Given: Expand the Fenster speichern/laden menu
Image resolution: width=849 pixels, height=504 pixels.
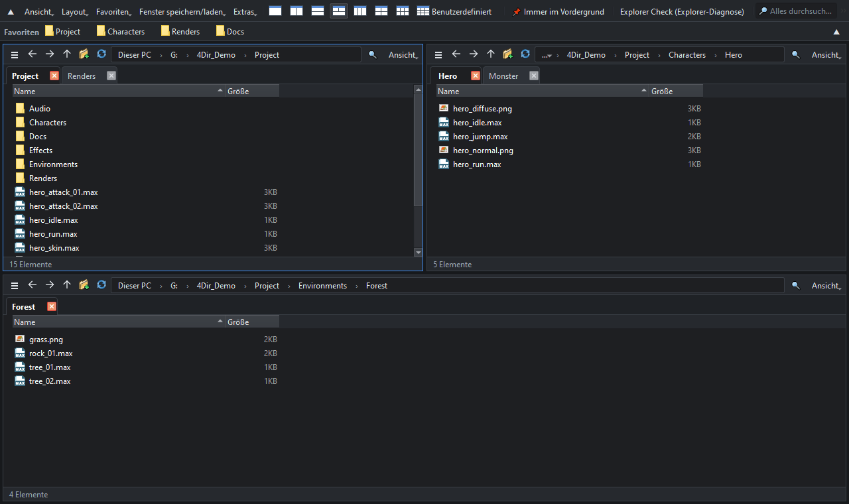Looking at the screenshot, I should (182, 11).
